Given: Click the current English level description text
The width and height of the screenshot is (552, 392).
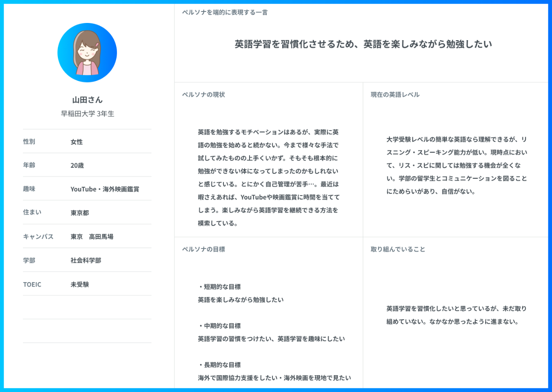Looking at the screenshot, I should pyautogui.click(x=456, y=165).
